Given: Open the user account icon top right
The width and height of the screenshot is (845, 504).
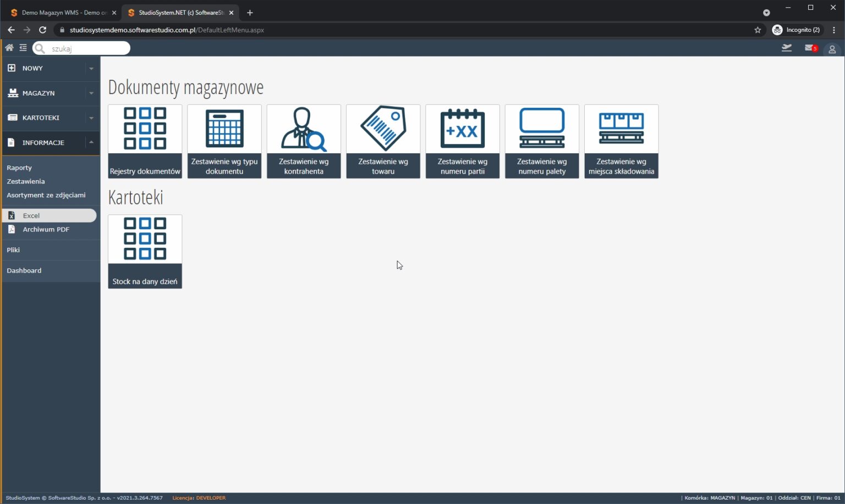Looking at the screenshot, I should pos(832,49).
